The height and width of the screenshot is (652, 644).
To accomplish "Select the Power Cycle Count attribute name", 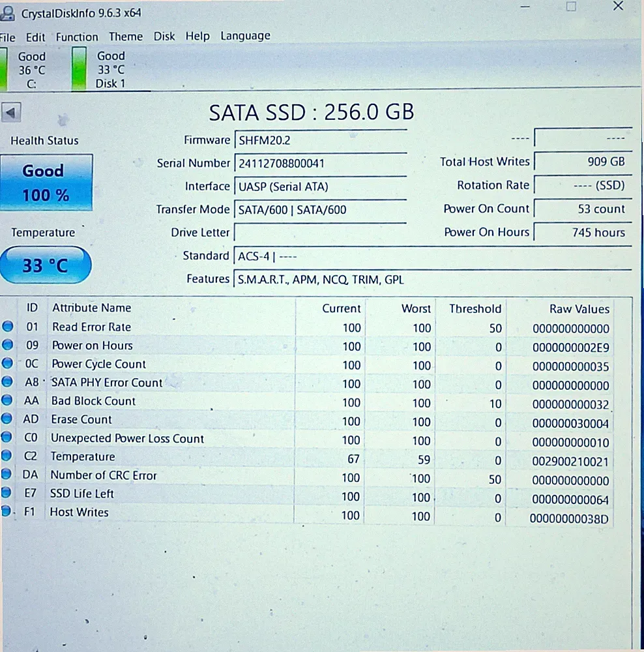I will (x=98, y=364).
